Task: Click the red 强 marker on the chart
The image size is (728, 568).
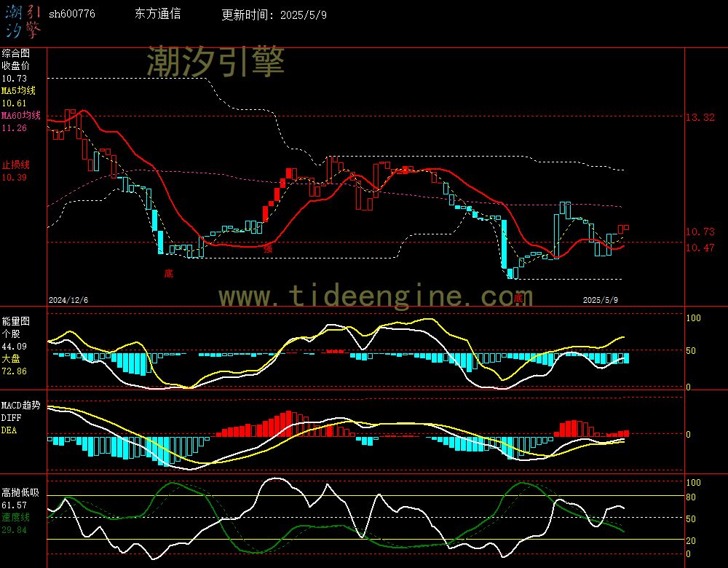Action: tap(268, 249)
